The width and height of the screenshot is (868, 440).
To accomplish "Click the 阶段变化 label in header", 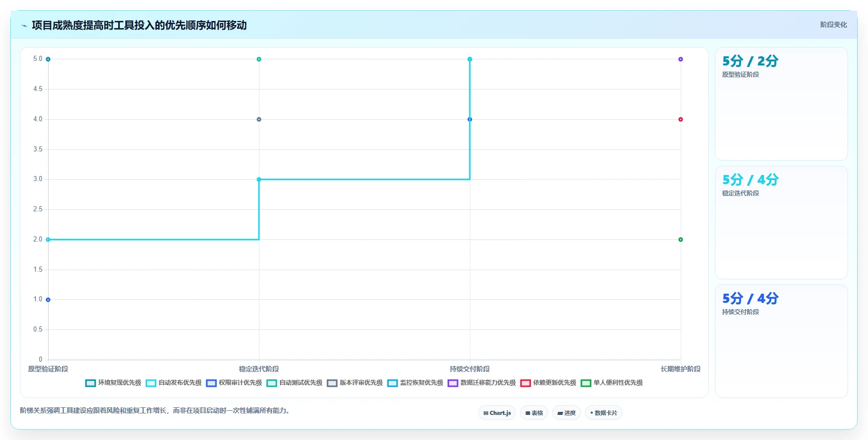I will click(833, 25).
